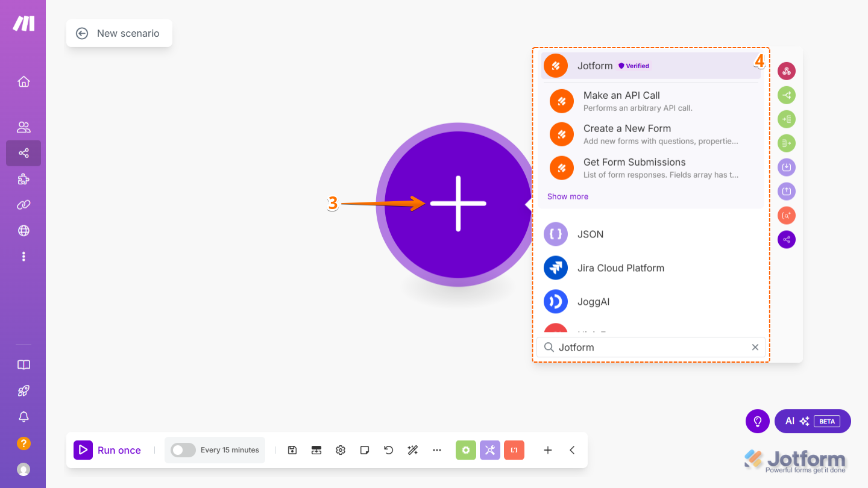This screenshot has height=488, width=868.
Task: Open the three-dot menu in left sidebar
Action: (24, 256)
